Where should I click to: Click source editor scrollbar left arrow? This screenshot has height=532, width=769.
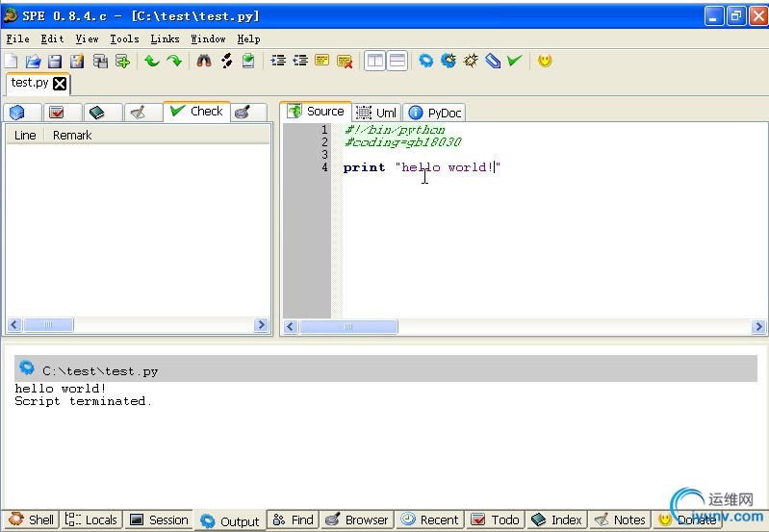click(x=291, y=326)
